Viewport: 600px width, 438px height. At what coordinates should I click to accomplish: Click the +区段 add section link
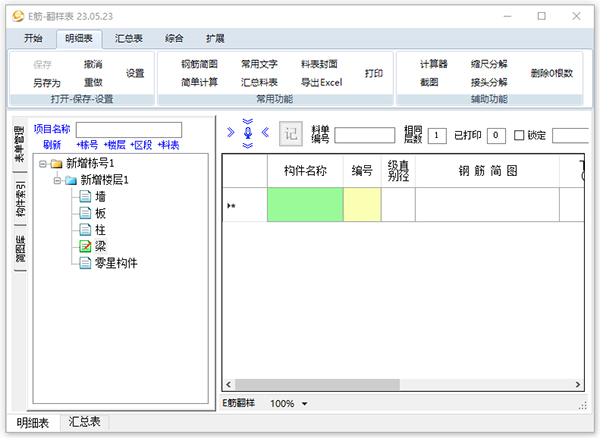(x=141, y=145)
